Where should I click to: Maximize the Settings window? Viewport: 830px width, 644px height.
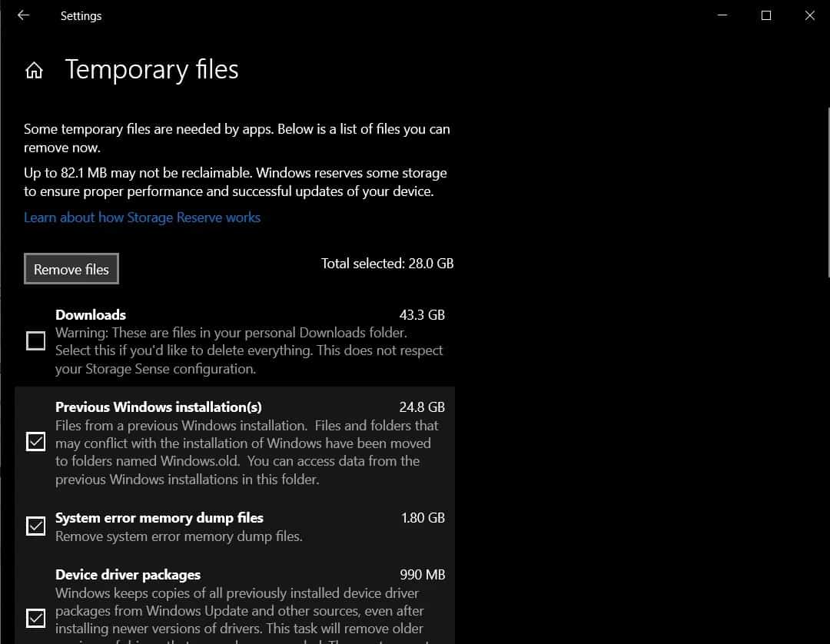tap(765, 15)
